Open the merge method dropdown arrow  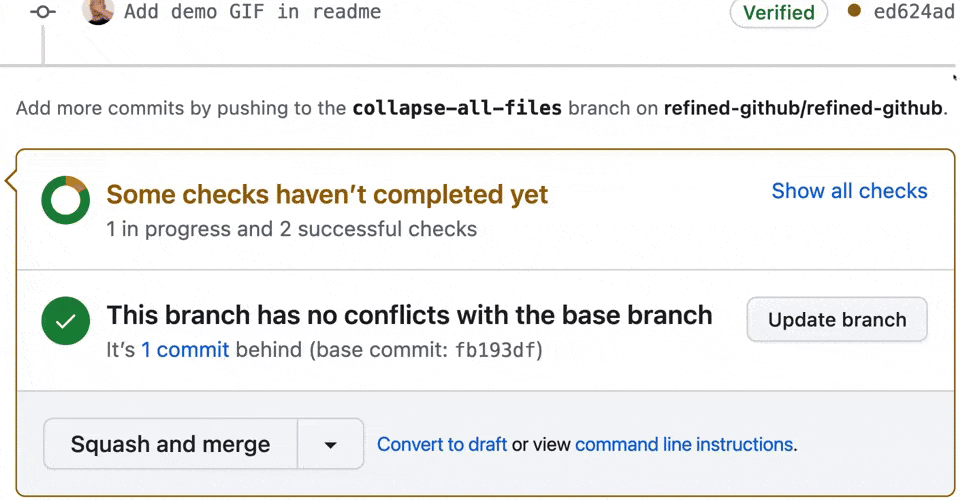pyautogui.click(x=331, y=444)
